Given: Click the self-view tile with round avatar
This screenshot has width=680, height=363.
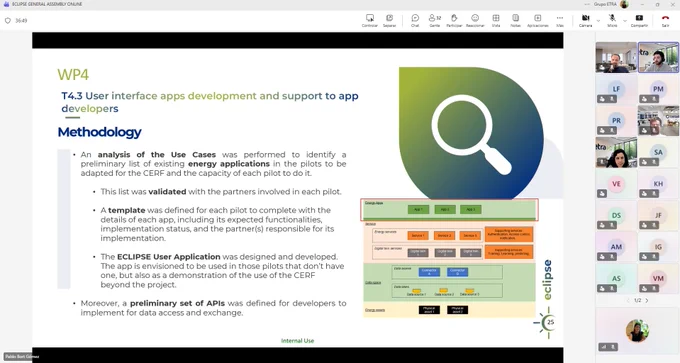Looking at the screenshot, I should [637, 330].
